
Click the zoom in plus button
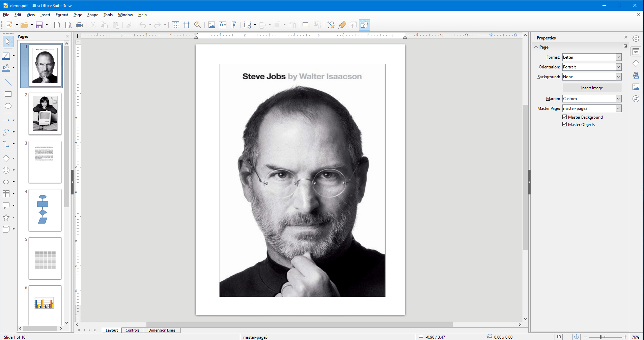pos(625,337)
